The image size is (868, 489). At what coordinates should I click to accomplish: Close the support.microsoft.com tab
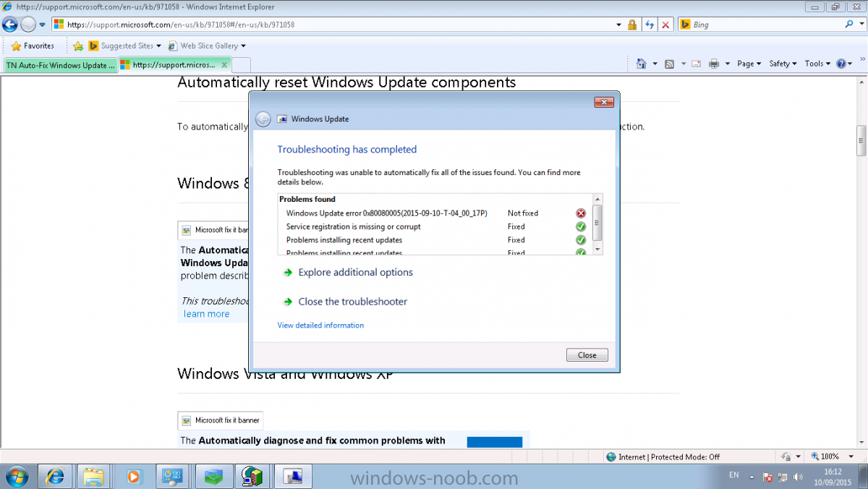(224, 64)
